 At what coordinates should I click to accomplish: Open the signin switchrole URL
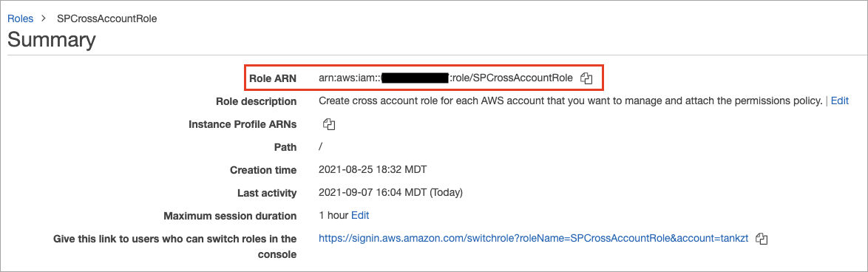[534, 238]
